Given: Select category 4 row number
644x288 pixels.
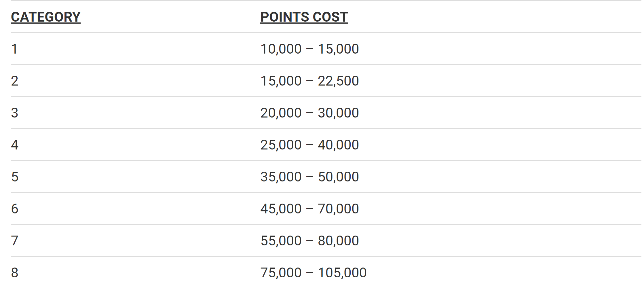Looking at the screenshot, I should 15,145.
